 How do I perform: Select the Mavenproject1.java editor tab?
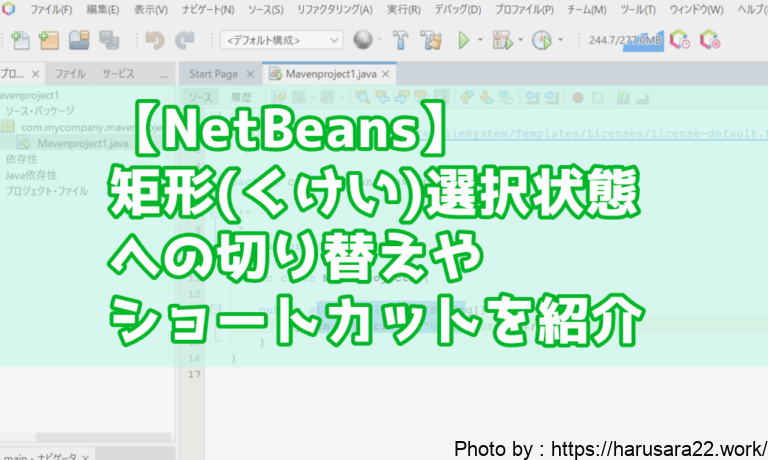[x=331, y=74]
